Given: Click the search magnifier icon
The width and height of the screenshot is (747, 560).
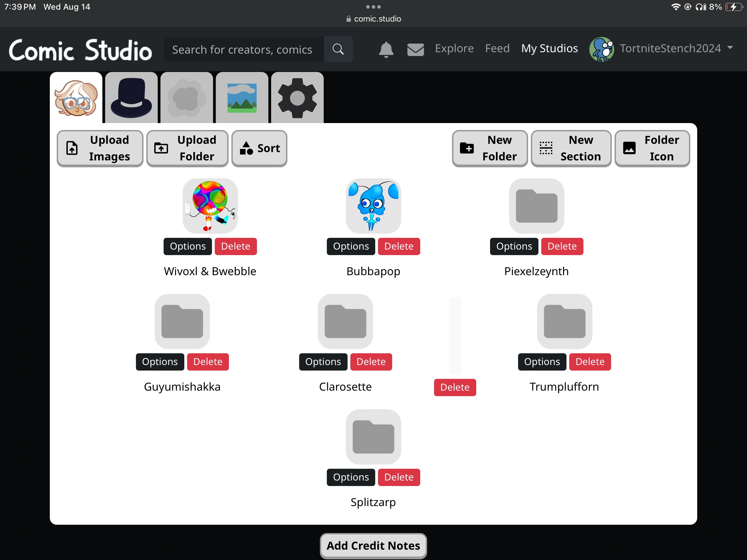Looking at the screenshot, I should (x=338, y=49).
